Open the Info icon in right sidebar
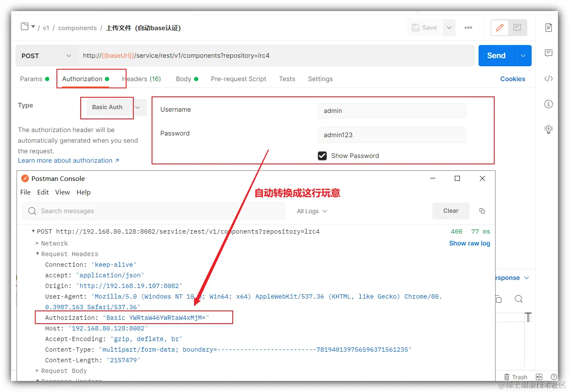The height and width of the screenshot is (392, 569). (x=549, y=104)
